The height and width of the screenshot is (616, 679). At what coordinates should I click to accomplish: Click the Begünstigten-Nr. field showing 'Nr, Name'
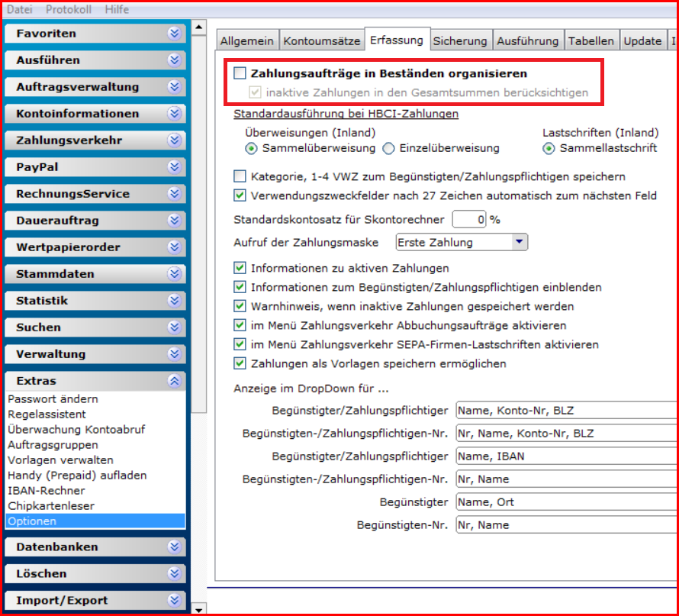(x=566, y=525)
